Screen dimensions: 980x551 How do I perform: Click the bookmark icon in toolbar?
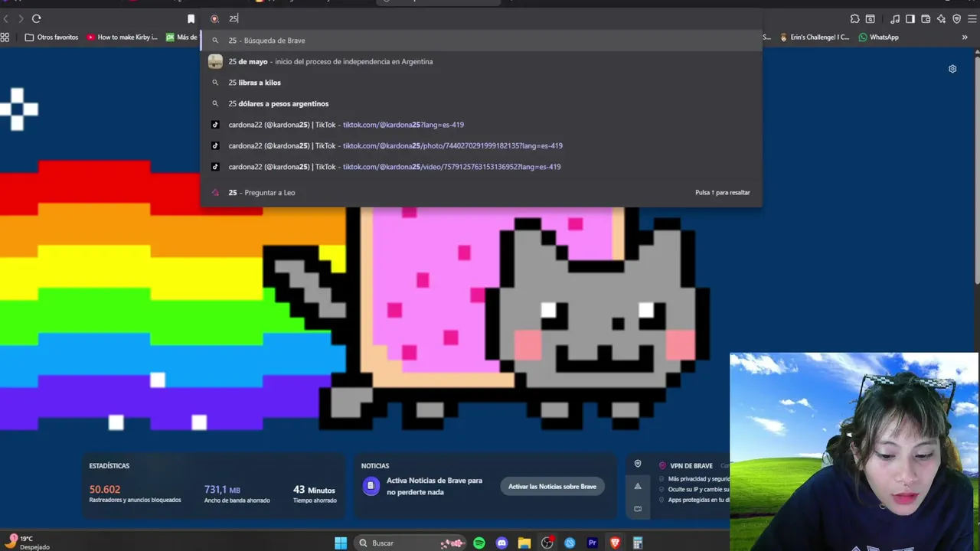191,18
